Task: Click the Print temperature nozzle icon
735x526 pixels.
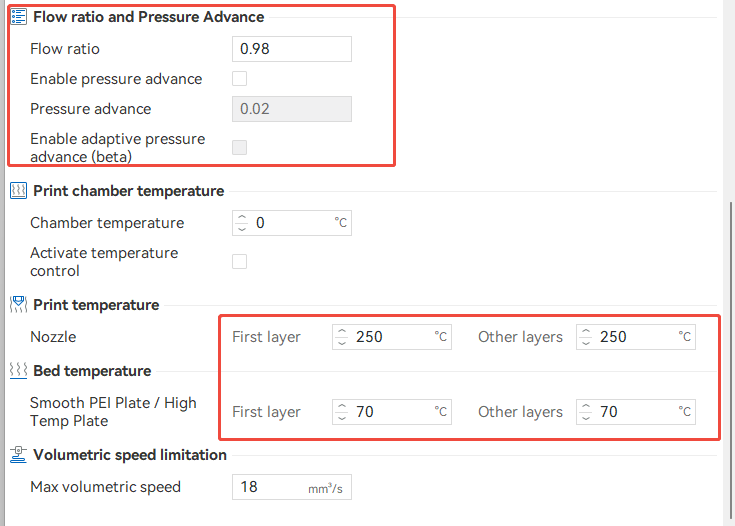Action: (x=18, y=305)
